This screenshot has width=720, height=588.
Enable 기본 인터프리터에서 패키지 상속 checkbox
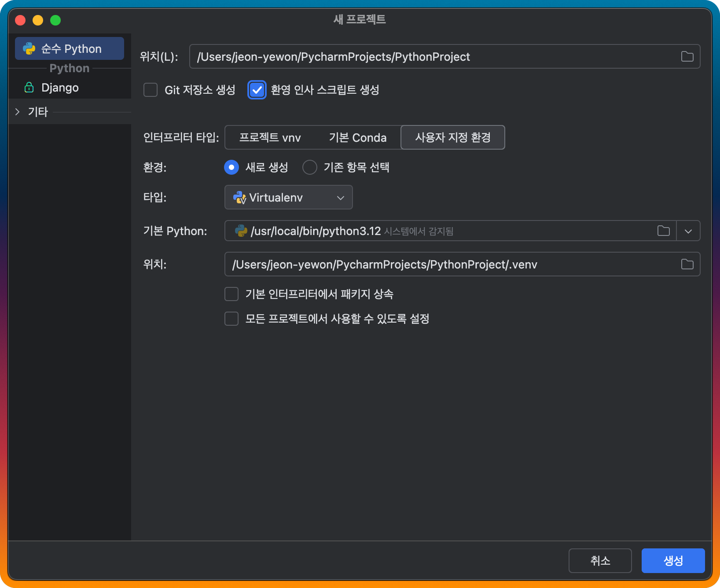[231, 294]
